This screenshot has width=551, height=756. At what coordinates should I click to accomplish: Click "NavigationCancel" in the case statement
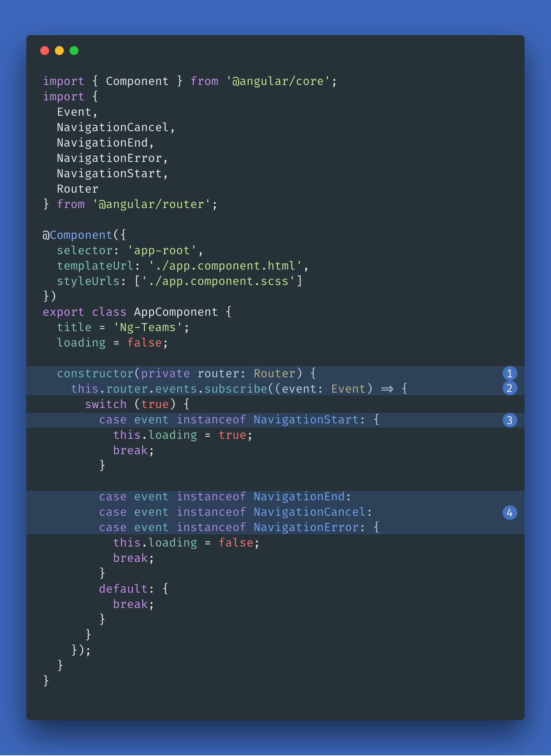310,512
